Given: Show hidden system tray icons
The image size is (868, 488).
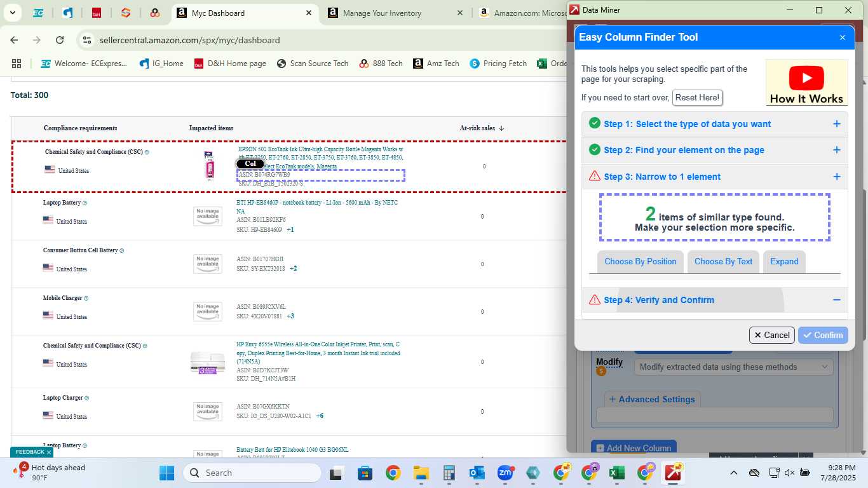Looking at the screenshot, I should (734, 473).
